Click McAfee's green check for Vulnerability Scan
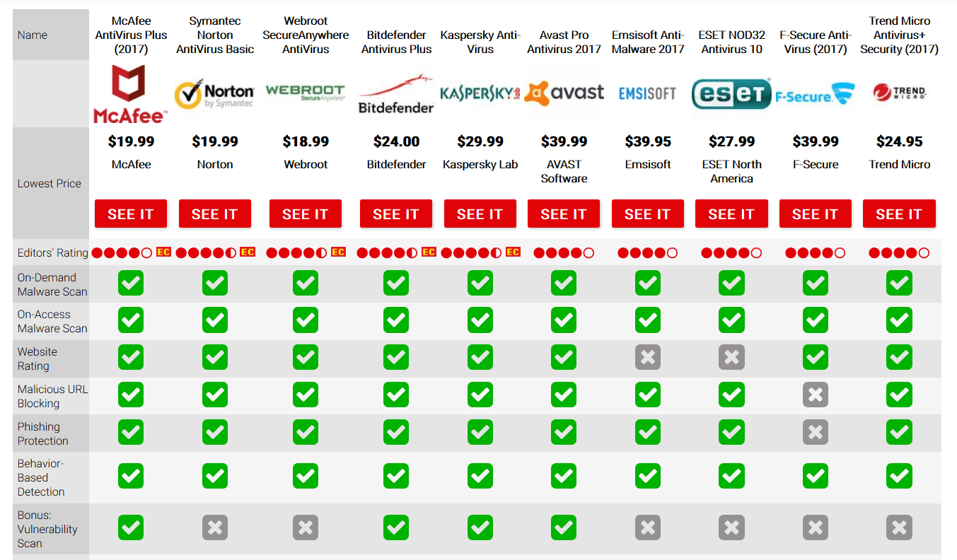 pyautogui.click(x=131, y=527)
